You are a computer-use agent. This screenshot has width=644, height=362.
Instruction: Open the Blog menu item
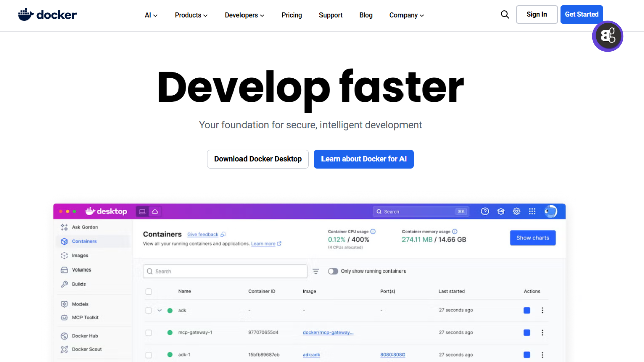pyautogui.click(x=366, y=15)
